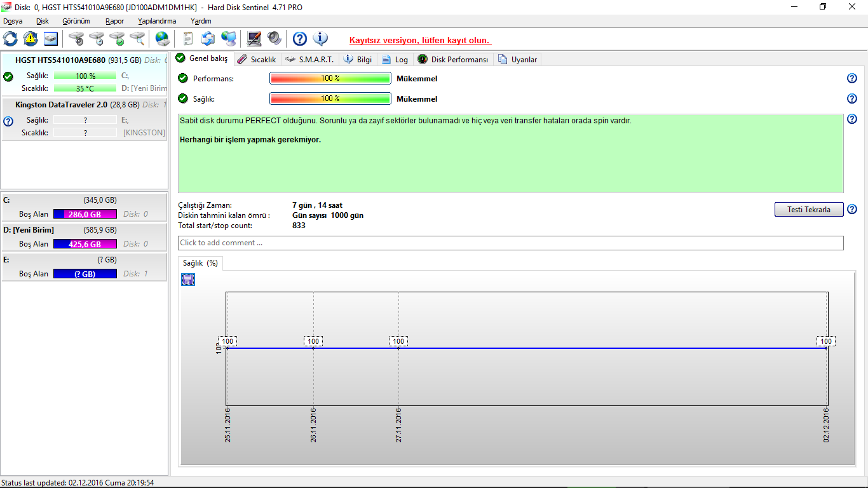
Task: Open the disk panel icon in toolbar
Action: 51,39
